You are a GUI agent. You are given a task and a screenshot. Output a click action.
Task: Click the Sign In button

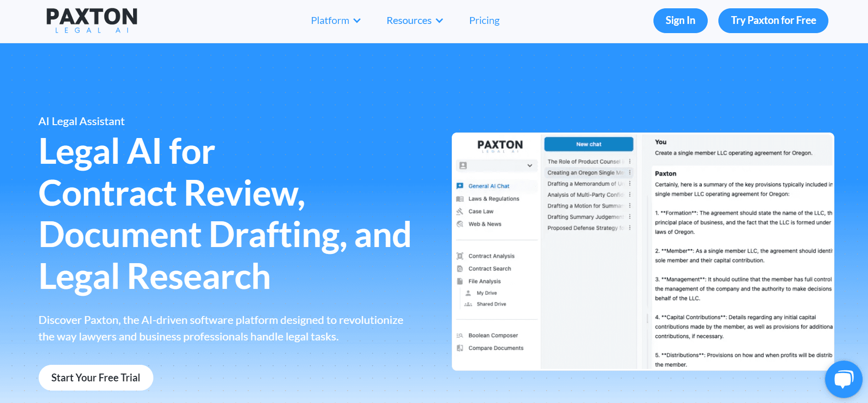click(680, 21)
